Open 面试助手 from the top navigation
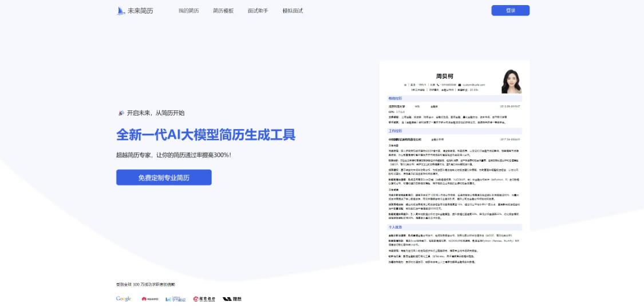This screenshot has height=307, width=644. pos(258,11)
